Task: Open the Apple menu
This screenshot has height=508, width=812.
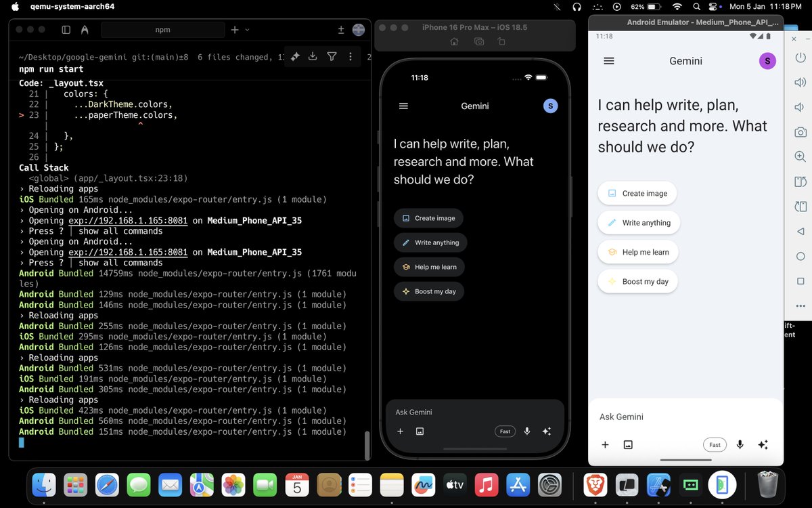Action: point(16,6)
